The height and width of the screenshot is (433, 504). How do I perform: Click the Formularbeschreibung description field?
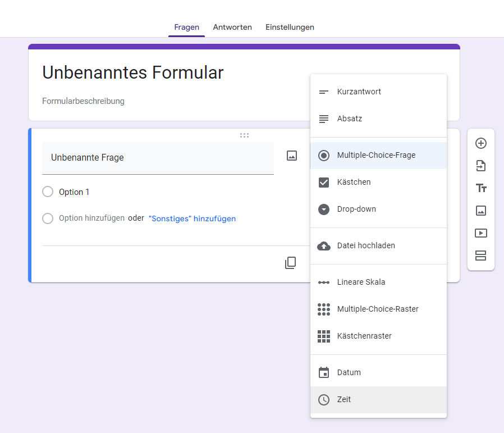pyautogui.click(x=83, y=101)
